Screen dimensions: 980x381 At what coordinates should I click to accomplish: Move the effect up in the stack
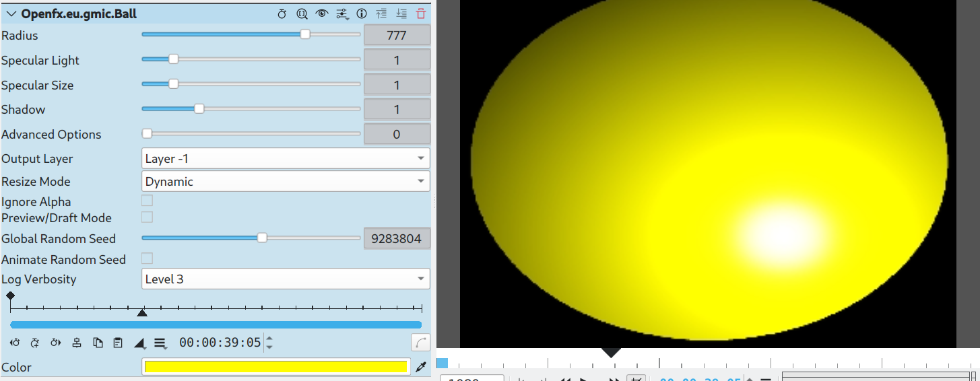pyautogui.click(x=382, y=13)
